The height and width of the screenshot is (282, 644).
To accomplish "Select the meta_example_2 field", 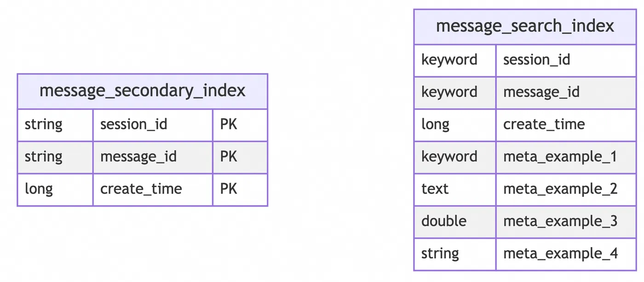I will pos(566,189).
